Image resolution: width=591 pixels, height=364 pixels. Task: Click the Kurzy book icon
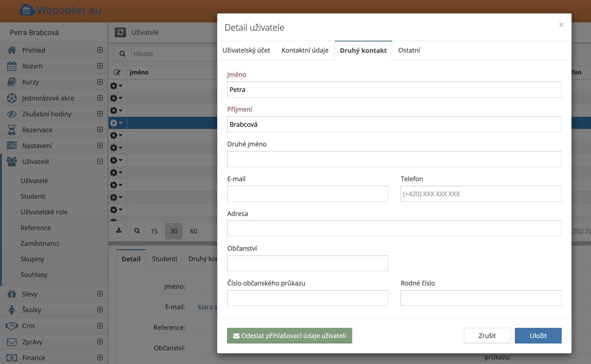[12, 82]
